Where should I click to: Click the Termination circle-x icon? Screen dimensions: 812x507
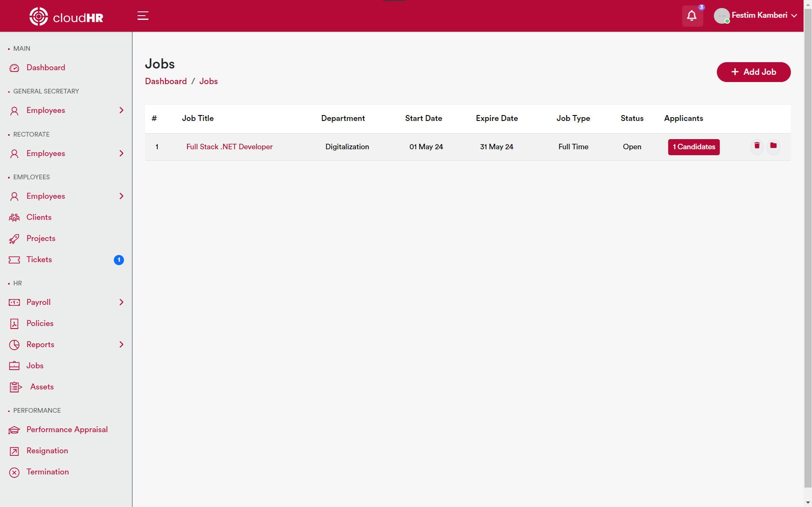pyautogui.click(x=14, y=472)
